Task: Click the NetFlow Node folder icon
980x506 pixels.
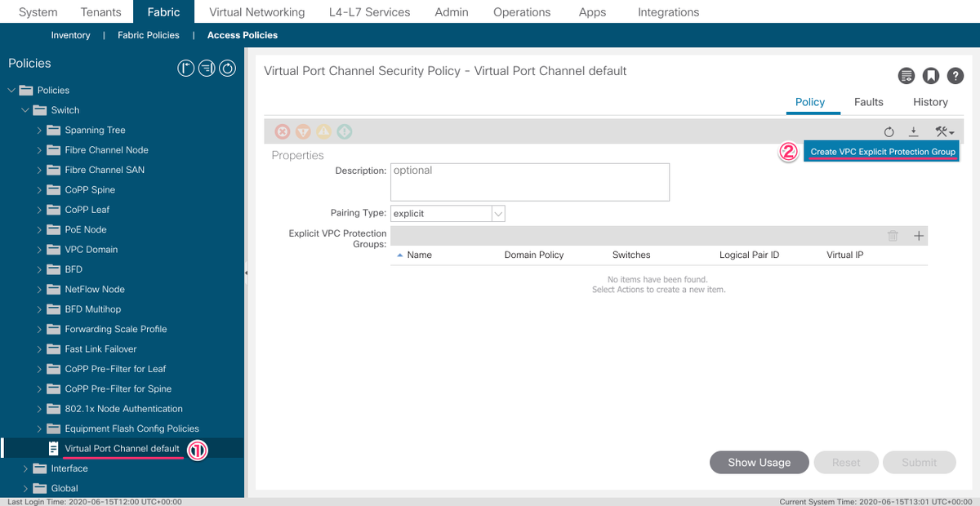Action: (x=54, y=289)
